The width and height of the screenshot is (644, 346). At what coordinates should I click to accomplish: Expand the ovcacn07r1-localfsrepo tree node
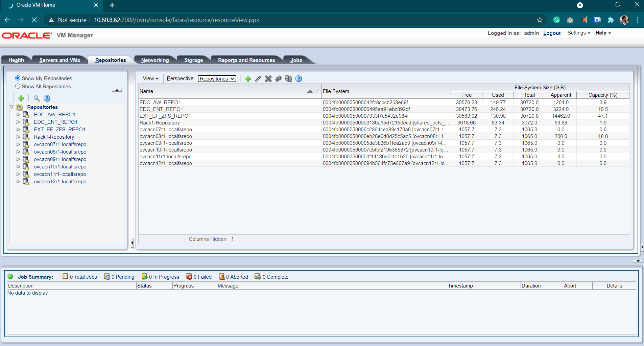[18, 144]
